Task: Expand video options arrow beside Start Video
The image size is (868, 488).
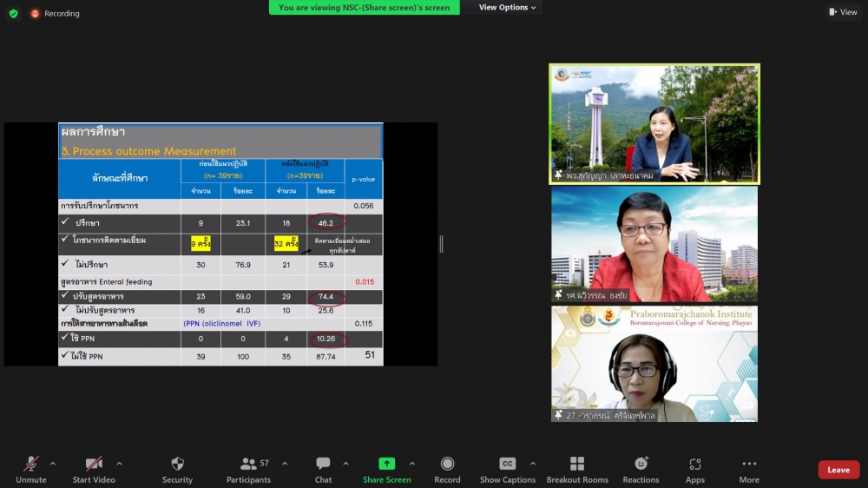Action: [x=119, y=463]
